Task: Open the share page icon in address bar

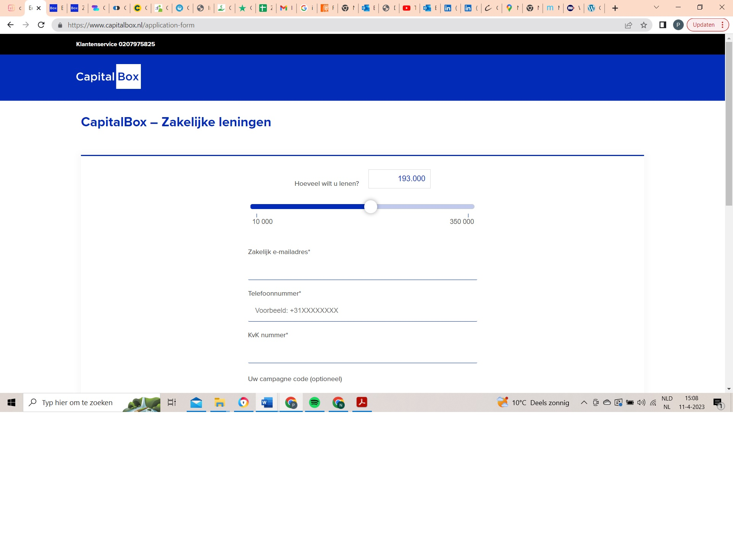Action: tap(628, 25)
